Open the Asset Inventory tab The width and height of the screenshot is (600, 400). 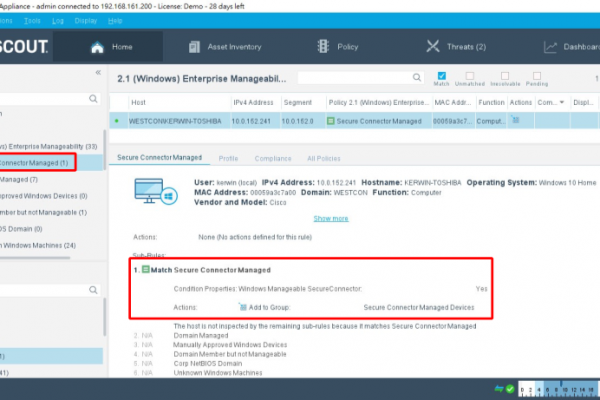click(225, 47)
